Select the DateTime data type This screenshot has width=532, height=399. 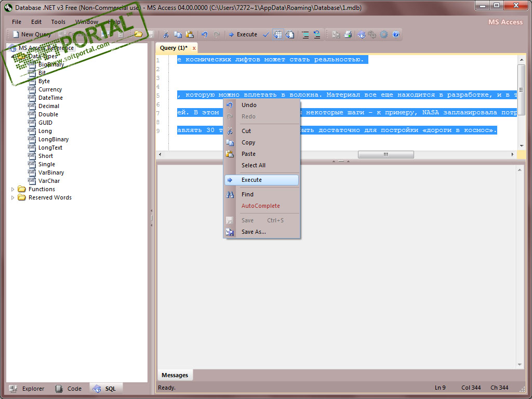pos(50,98)
